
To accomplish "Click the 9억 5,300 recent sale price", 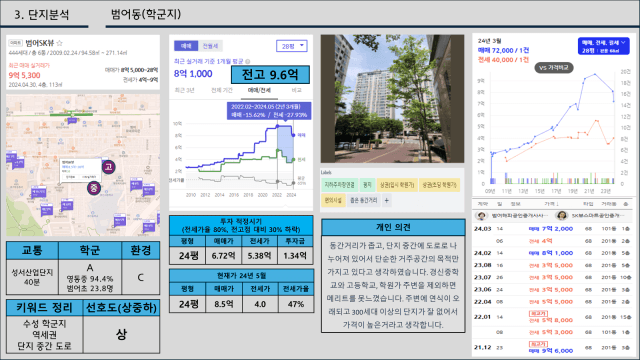I will (24, 76).
